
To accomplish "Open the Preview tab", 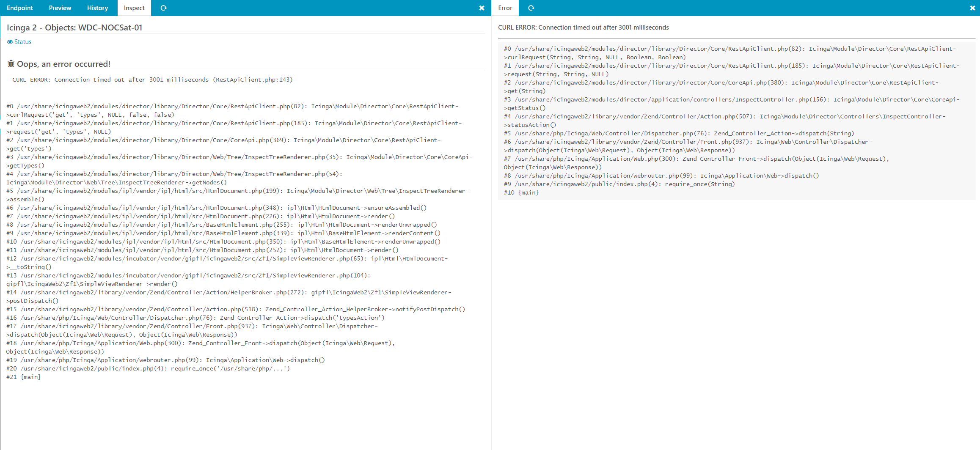I will pyautogui.click(x=60, y=8).
